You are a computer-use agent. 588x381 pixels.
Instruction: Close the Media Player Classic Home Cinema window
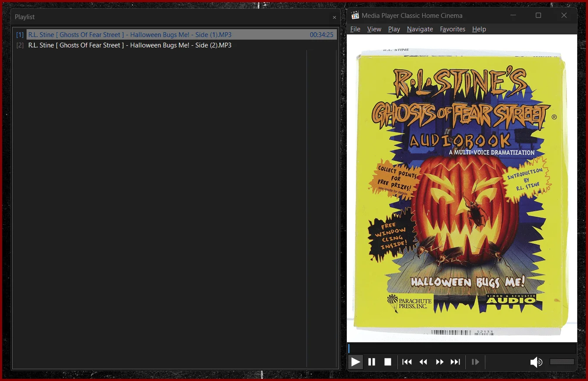pyautogui.click(x=564, y=15)
